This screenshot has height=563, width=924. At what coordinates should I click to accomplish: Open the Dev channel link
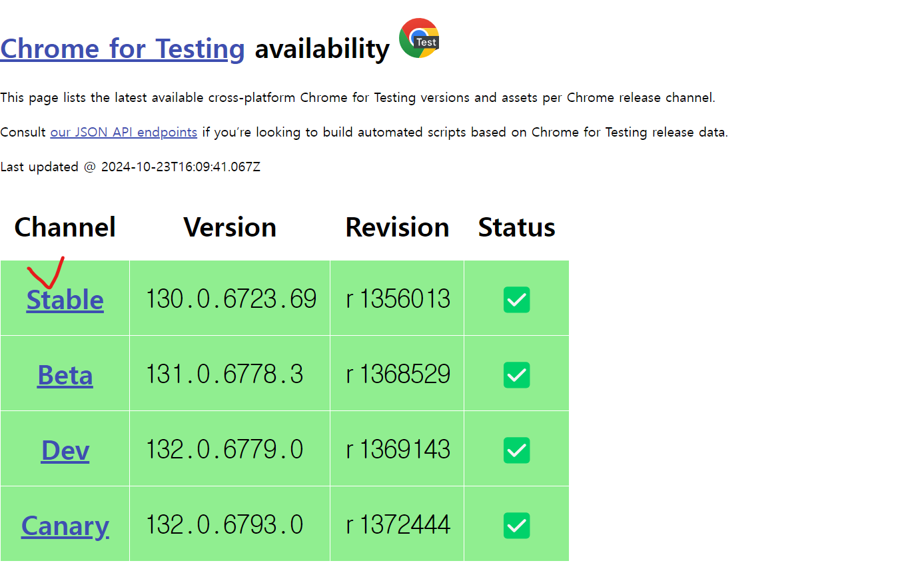pos(65,450)
